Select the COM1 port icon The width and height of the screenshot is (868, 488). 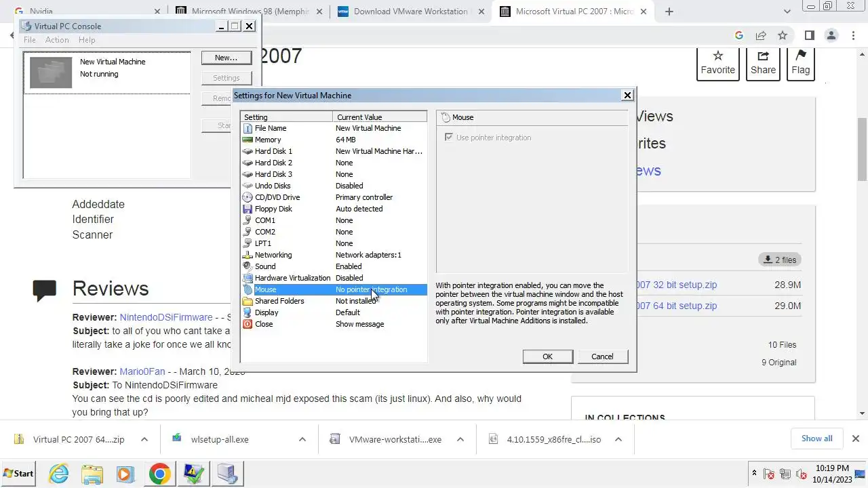(248, 220)
